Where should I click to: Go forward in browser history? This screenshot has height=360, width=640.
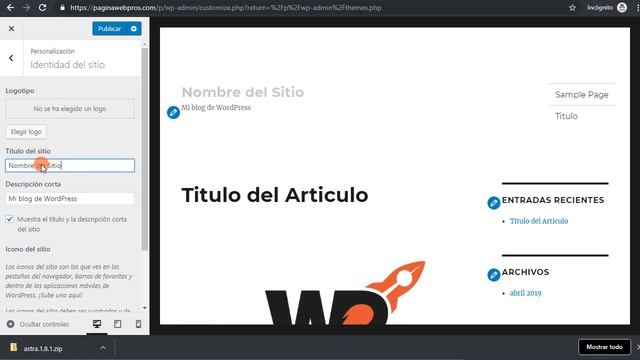pyautogui.click(x=27, y=7)
